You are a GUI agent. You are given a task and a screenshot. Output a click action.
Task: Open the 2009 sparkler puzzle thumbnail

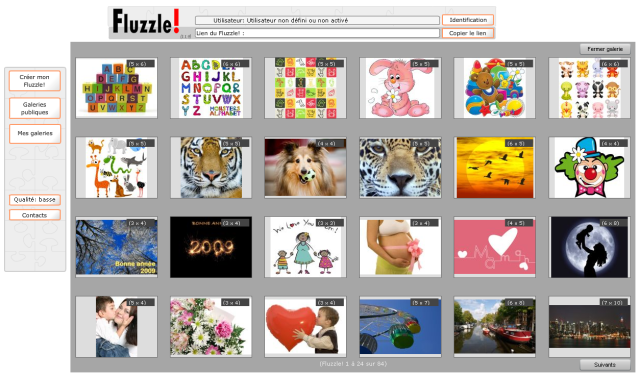pos(211,247)
